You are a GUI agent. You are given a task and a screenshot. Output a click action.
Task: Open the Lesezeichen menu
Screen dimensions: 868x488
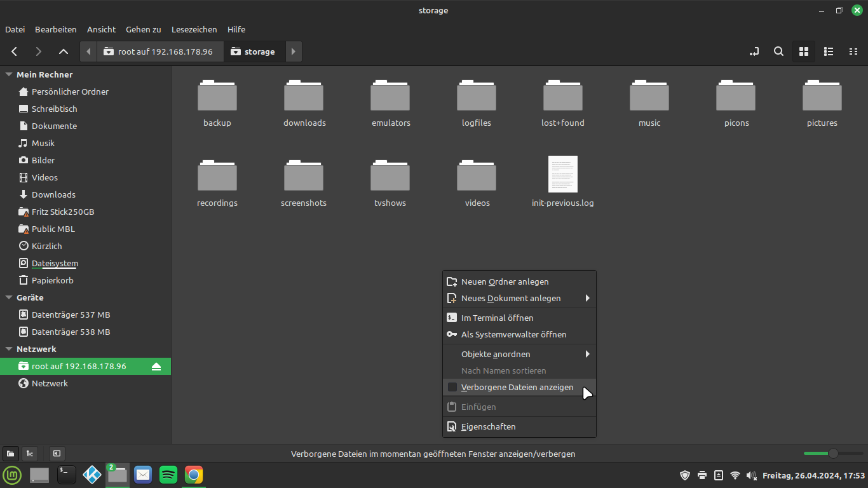click(x=194, y=29)
